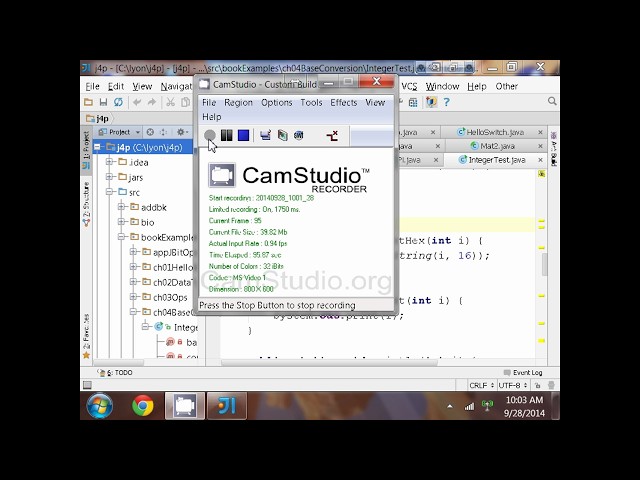Screen dimensions: 640x480
Task: Stop recording with the blue square button
Action: [243, 135]
